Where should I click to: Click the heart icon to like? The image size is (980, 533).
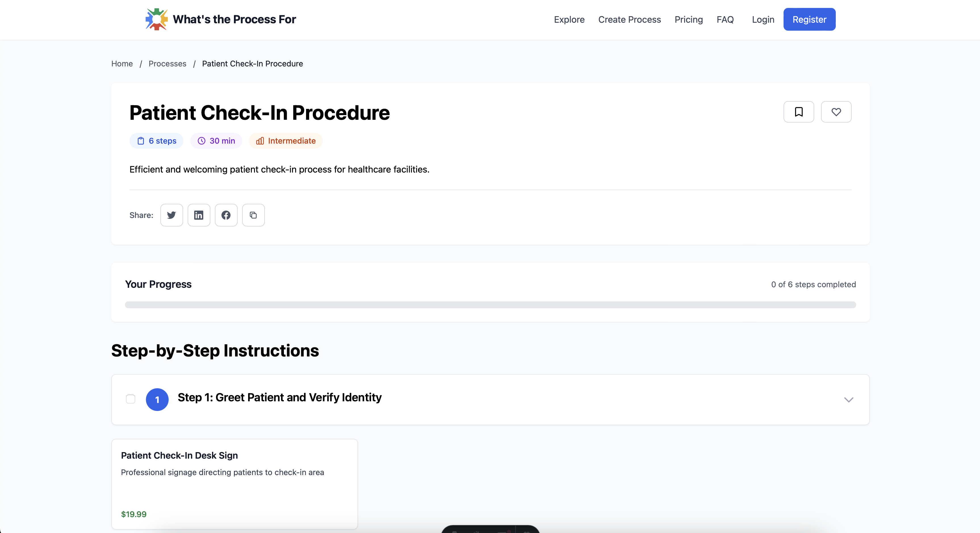(x=836, y=112)
